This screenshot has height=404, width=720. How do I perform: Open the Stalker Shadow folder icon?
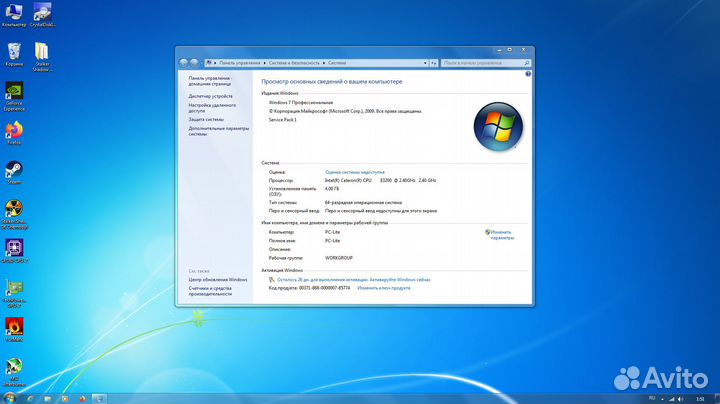42,56
